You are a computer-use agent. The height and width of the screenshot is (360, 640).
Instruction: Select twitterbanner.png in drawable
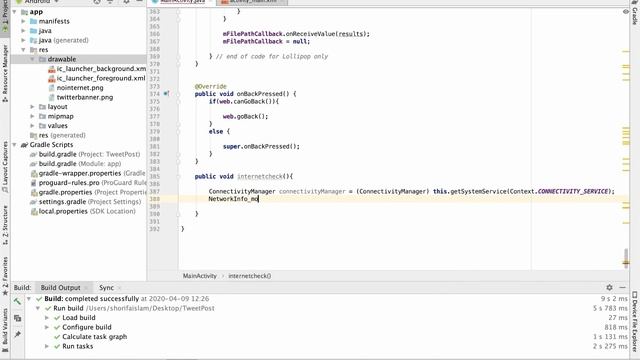[85, 97]
